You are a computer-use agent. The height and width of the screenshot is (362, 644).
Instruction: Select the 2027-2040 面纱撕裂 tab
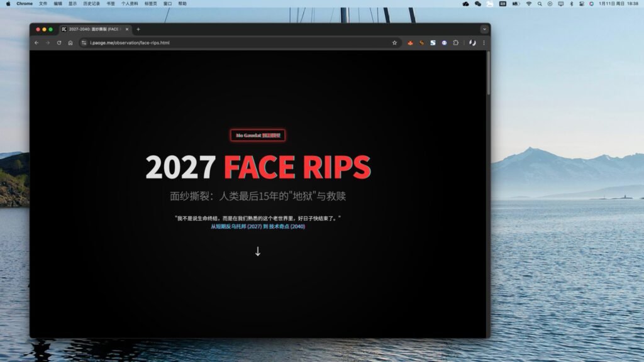[94, 30]
